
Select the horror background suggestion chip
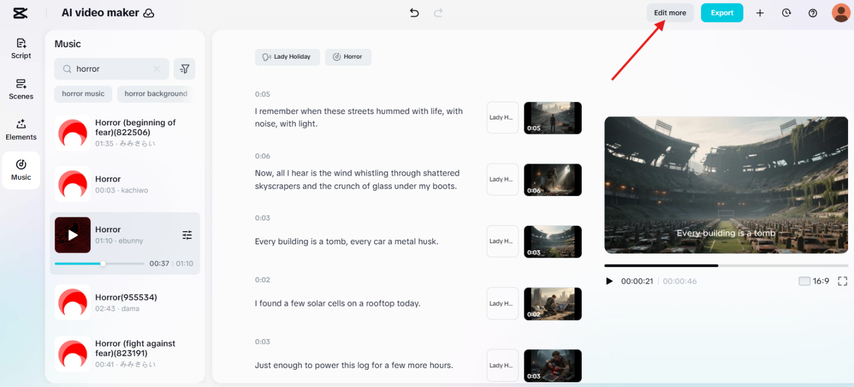[156, 94]
